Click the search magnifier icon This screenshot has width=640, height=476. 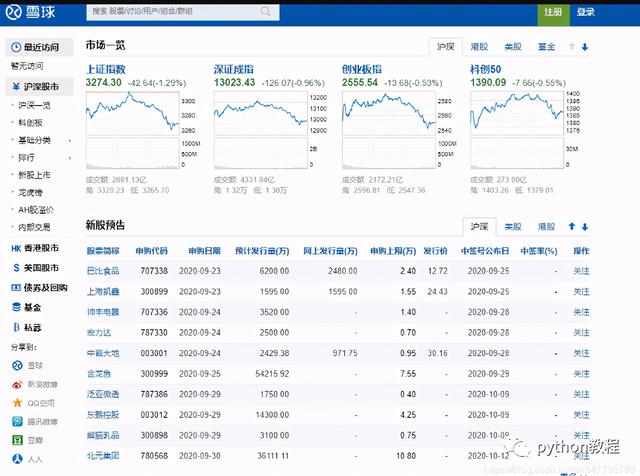coord(265,11)
